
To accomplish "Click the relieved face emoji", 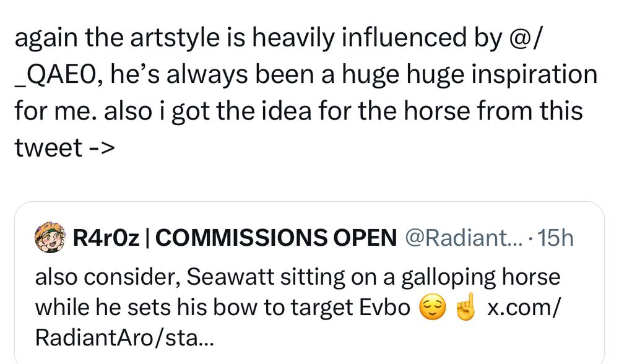I will (x=431, y=308).
